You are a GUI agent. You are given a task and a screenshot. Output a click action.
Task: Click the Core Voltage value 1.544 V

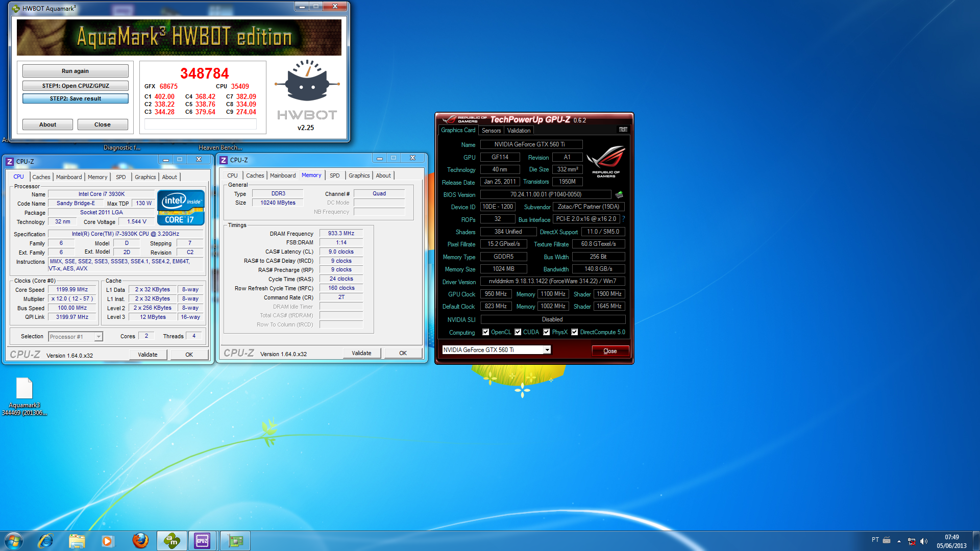point(137,221)
